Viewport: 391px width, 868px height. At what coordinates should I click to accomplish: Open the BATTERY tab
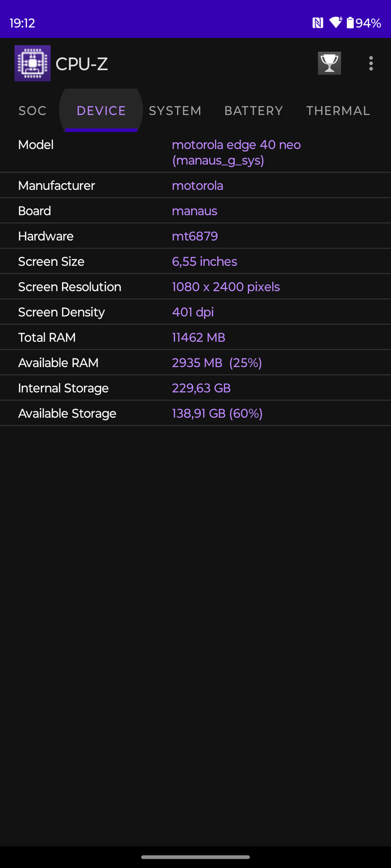tap(253, 111)
